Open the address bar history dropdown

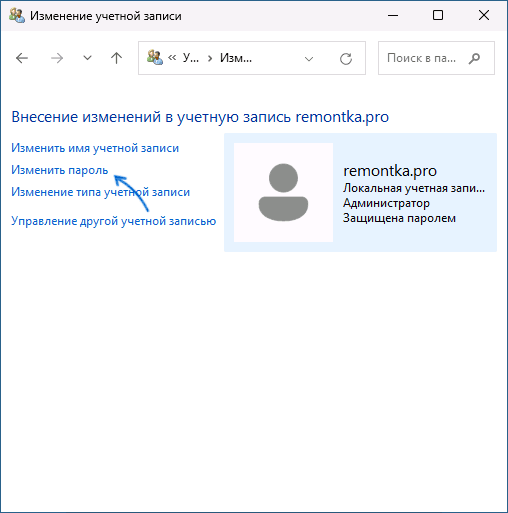309,59
